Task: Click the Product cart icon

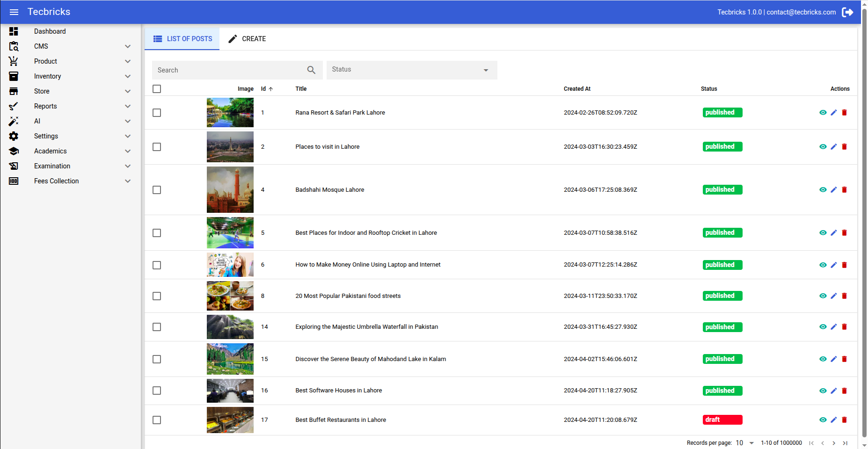Action: pyautogui.click(x=14, y=61)
